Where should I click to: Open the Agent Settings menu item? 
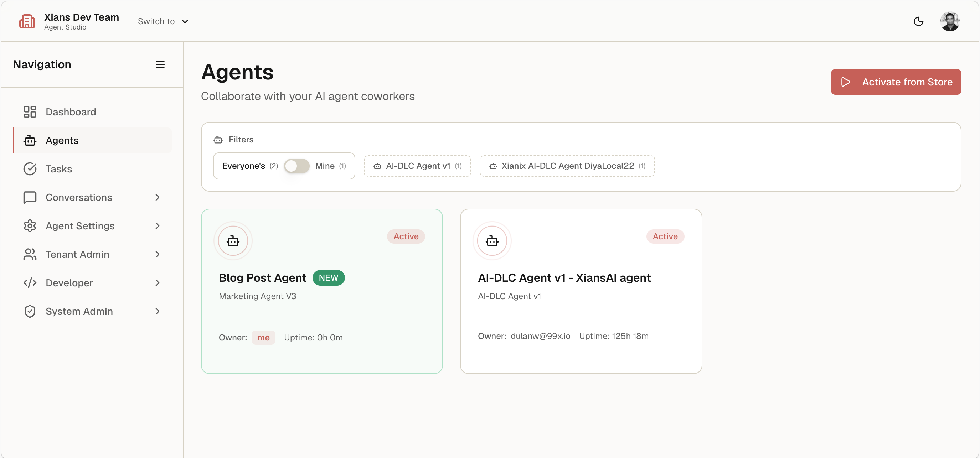(x=92, y=226)
